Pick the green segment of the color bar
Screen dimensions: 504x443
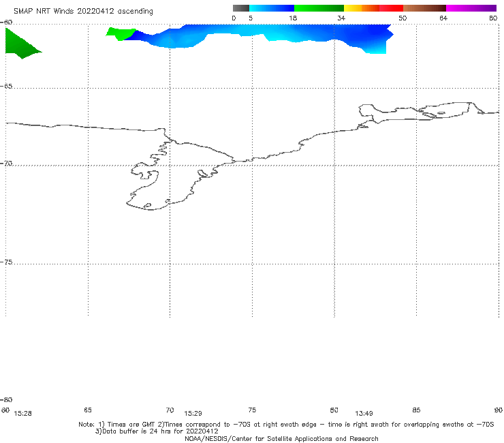point(319,8)
